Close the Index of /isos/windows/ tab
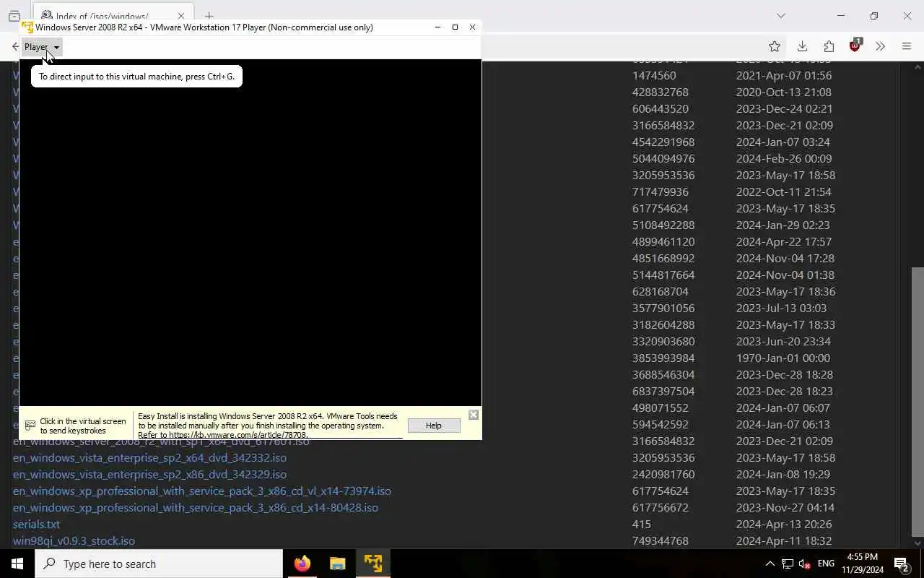924x578 pixels. (181, 16)
